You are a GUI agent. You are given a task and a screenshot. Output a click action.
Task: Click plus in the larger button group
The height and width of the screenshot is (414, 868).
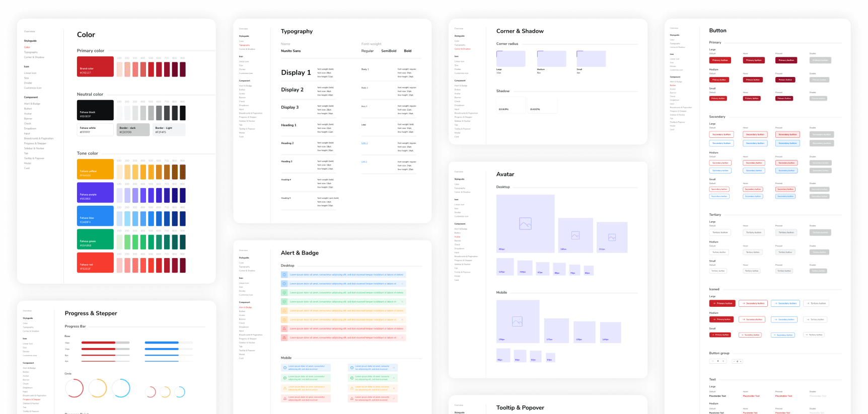[x=724, y=361]
